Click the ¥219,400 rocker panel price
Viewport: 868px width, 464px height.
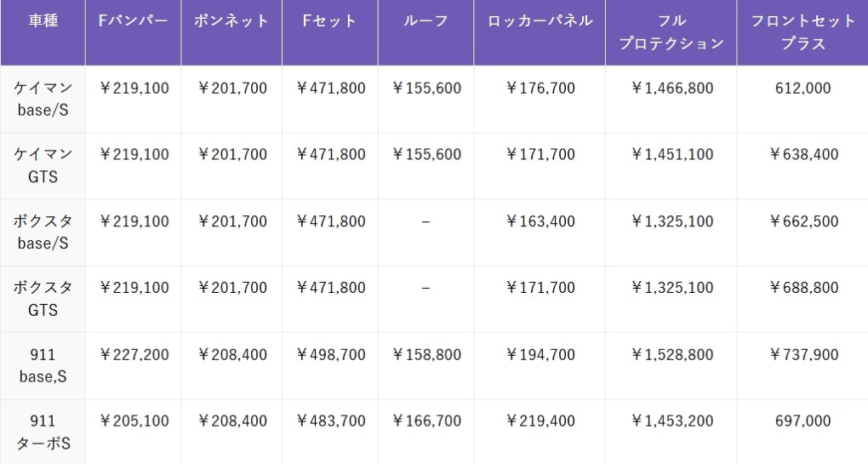(540, 421)
